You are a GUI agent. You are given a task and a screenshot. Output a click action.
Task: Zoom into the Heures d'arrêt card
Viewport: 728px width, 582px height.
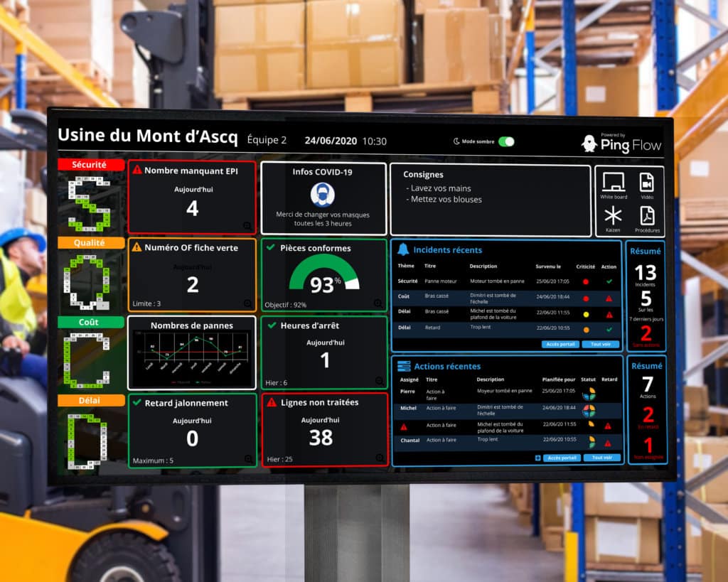pos(380,381)
